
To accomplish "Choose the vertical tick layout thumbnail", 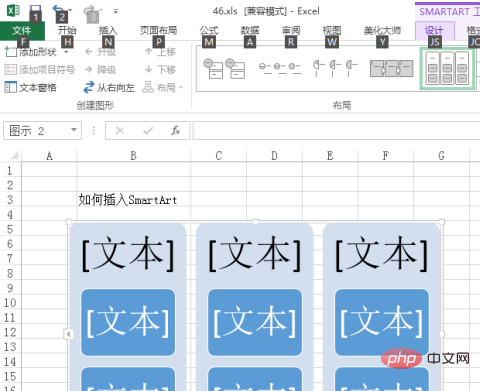I will point(335,68).
